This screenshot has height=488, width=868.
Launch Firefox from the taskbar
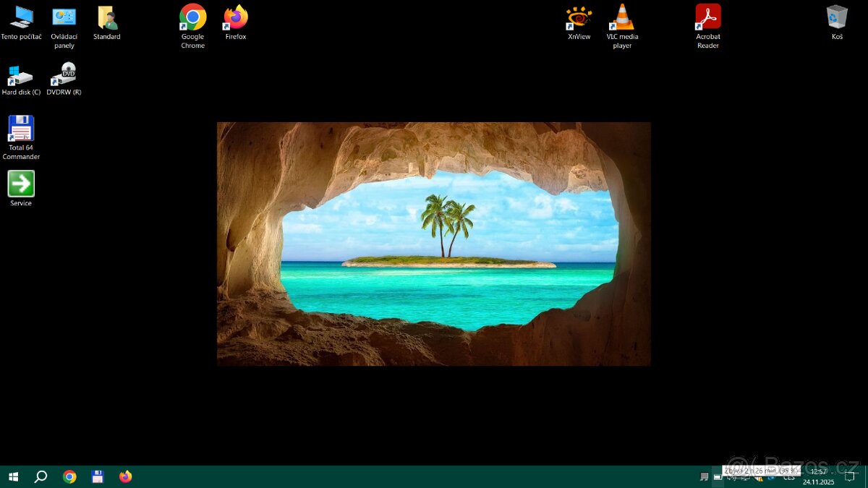tap(125, 477)
